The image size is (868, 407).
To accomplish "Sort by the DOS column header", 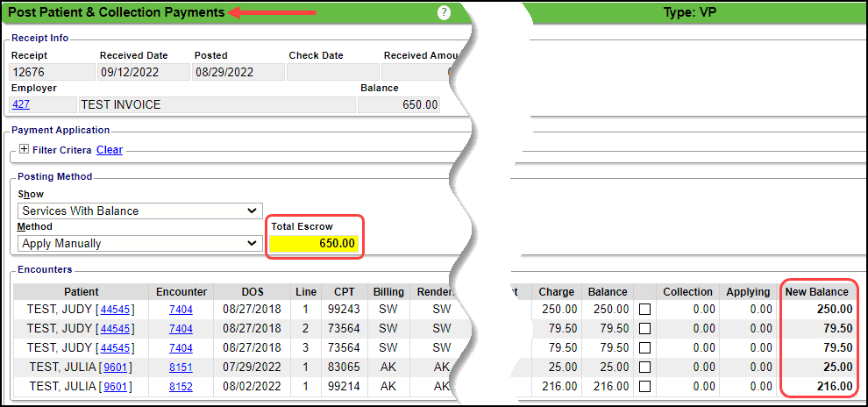I will coord(252,292).
